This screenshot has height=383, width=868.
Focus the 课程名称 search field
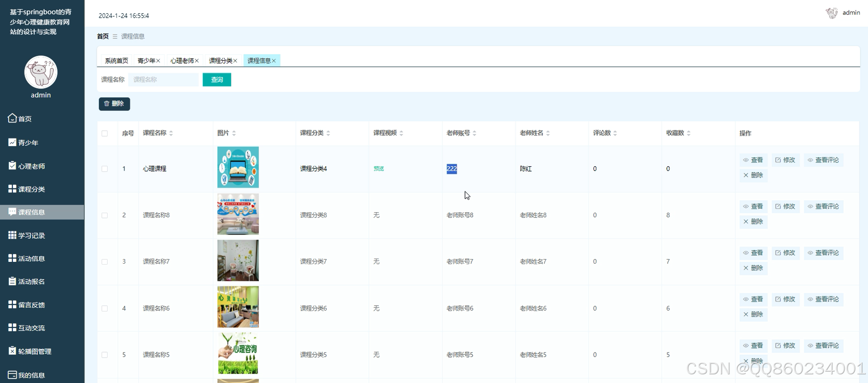[x=164, y=80]
